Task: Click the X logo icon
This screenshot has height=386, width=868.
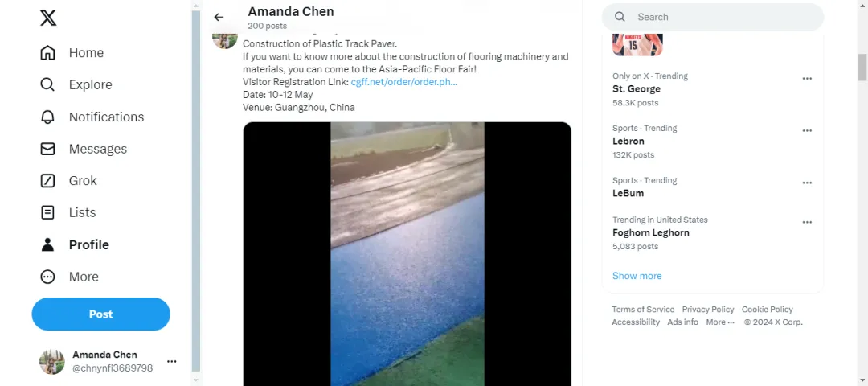Action: [48, 18]
